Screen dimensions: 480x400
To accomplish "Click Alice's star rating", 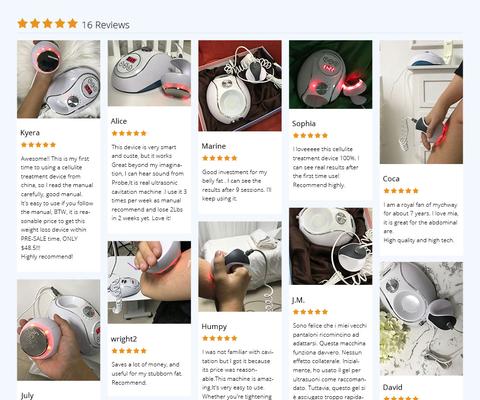I will point(129,133).
